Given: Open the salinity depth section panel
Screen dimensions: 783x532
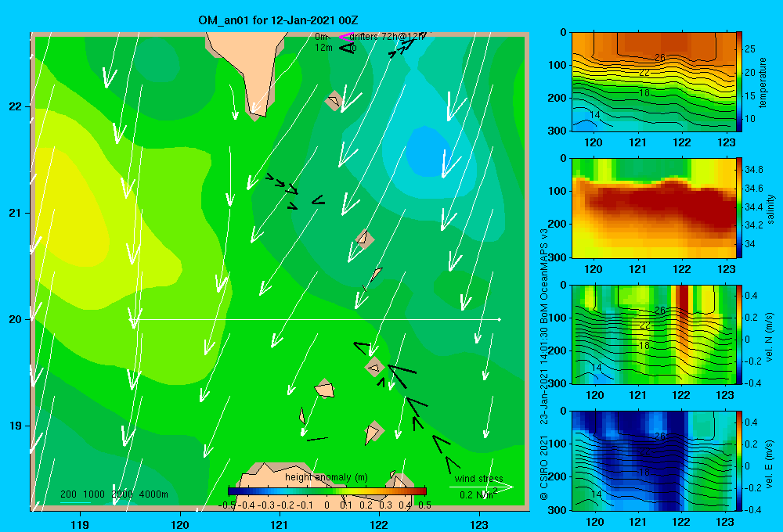Looking at the screenshot, I should tap(654, 207).
